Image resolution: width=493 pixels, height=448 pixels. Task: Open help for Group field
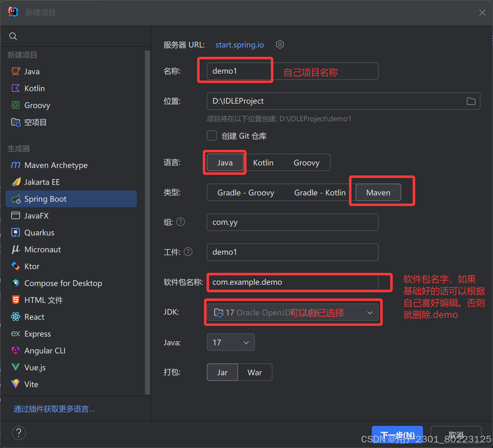pos(181,222)
